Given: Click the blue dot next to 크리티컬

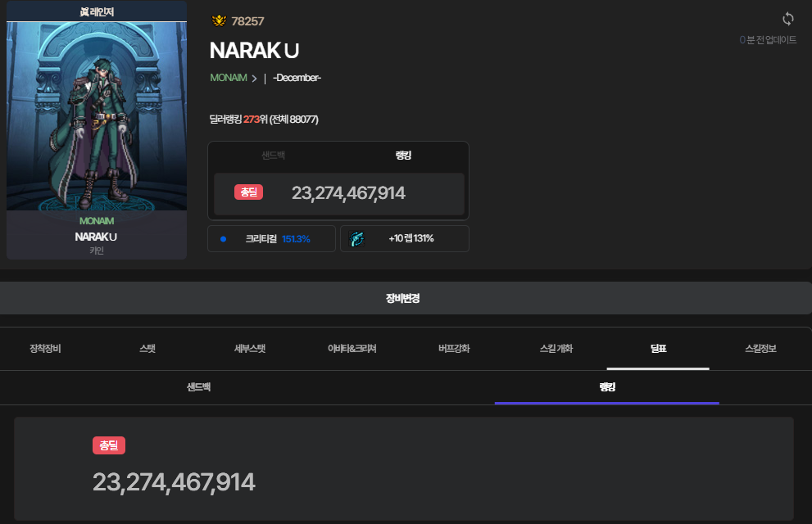Looking at the screenshot, I should pyautogui.click(x=223, y=239).
